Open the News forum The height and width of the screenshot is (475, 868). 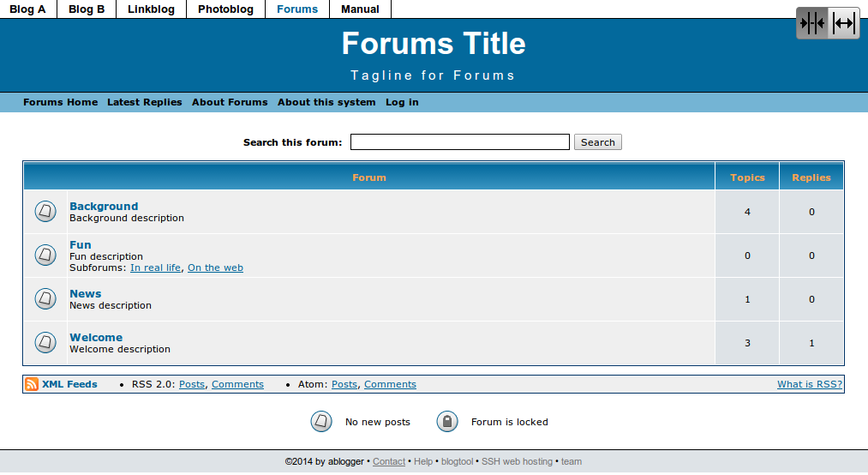click(85, 293)
